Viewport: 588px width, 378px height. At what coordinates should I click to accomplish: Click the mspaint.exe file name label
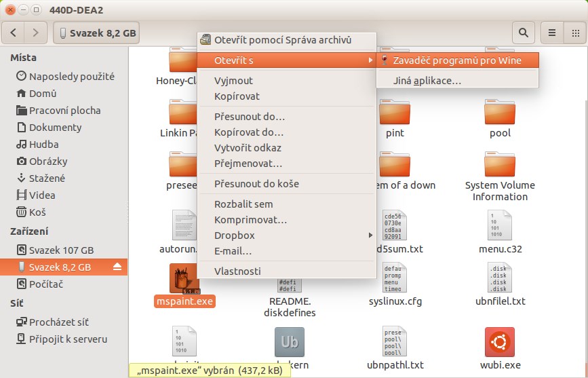tap(184, 301)
